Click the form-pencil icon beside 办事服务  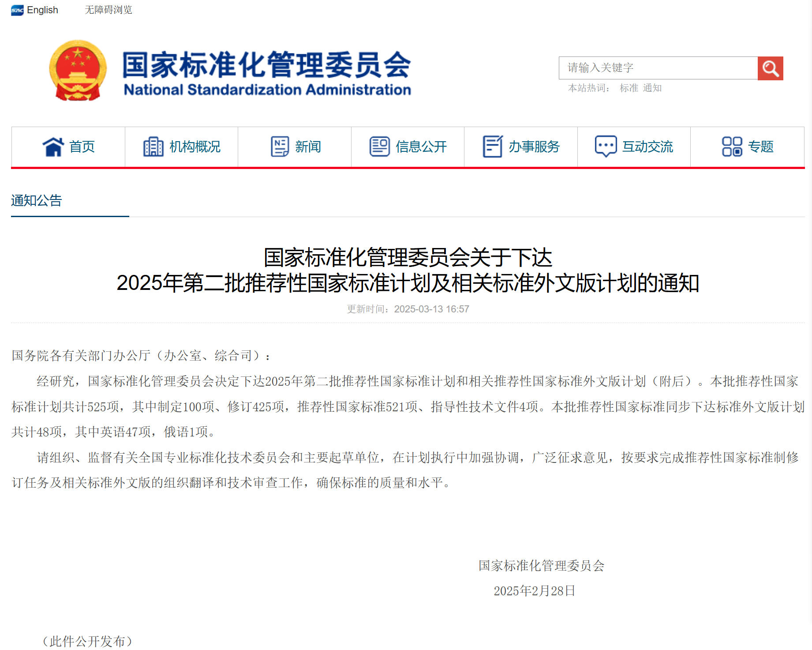point(493,147)
